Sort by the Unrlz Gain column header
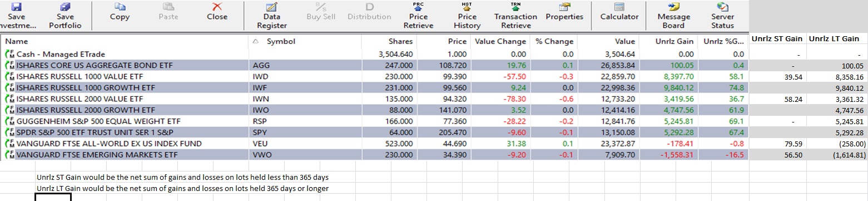 click(x=669, y=42)
